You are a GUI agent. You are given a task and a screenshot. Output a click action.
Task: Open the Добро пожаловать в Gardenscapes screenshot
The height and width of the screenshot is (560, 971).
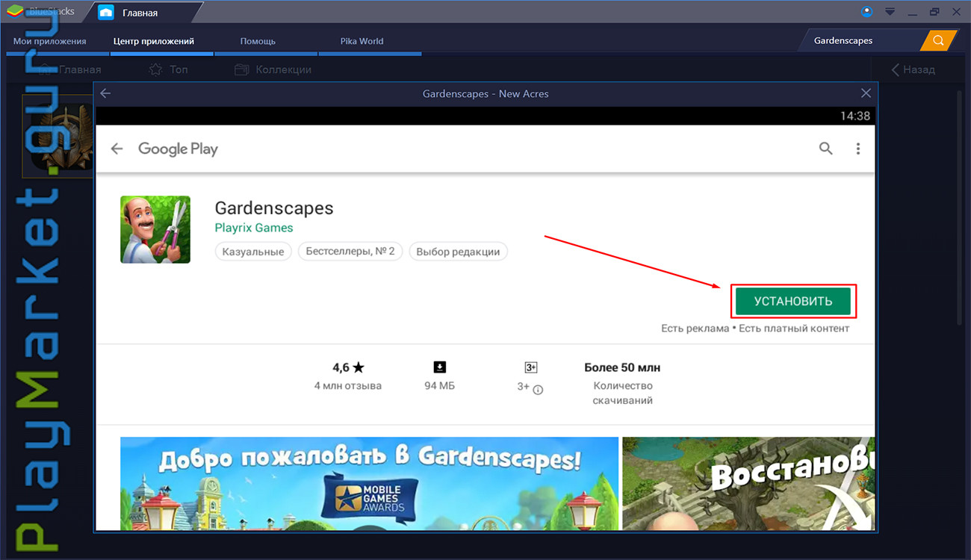tap(369, 483)
